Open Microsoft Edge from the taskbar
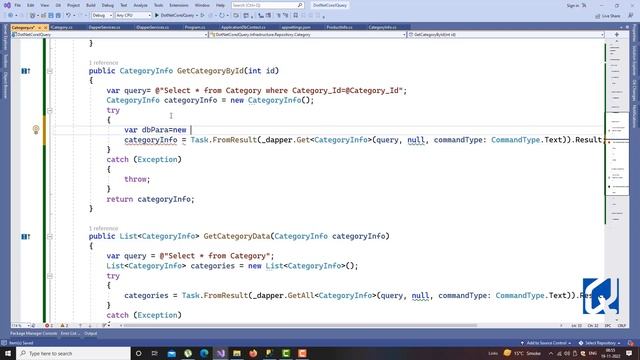 point(204,353)
